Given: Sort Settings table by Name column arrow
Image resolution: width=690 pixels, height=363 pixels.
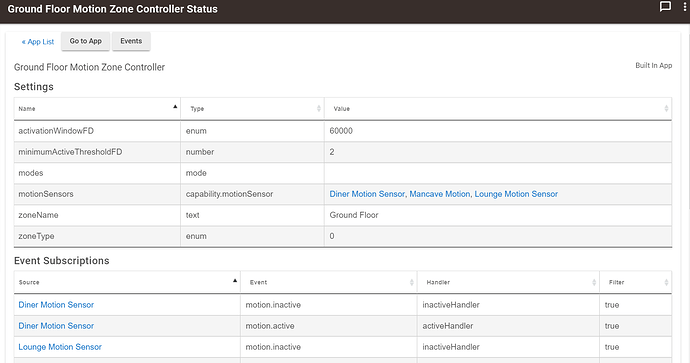Looking at the screenshot, I should [175, 106].
